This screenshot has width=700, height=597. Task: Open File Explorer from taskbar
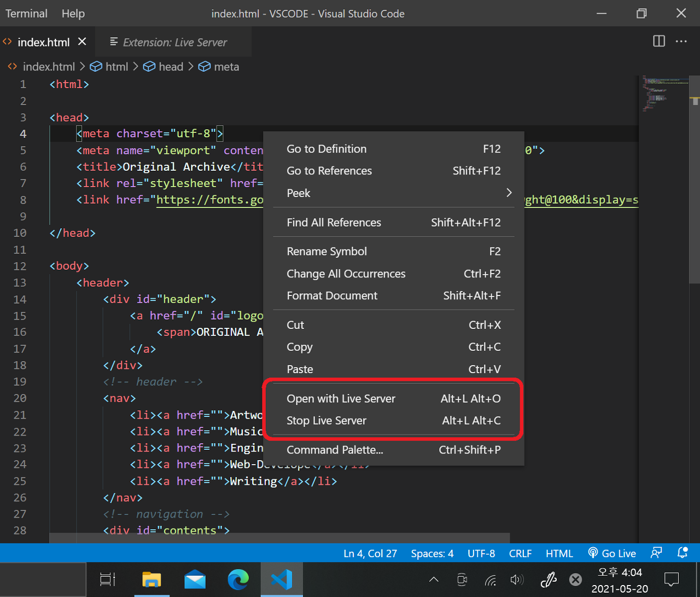(x=151, y=579)
